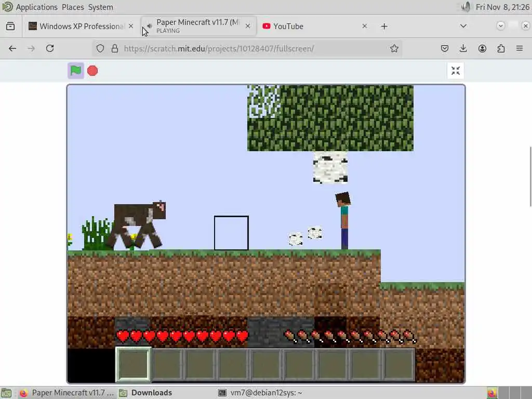
Task: Mute audio on the Paper Minecraft tab
Action: [x=149, y=26]
